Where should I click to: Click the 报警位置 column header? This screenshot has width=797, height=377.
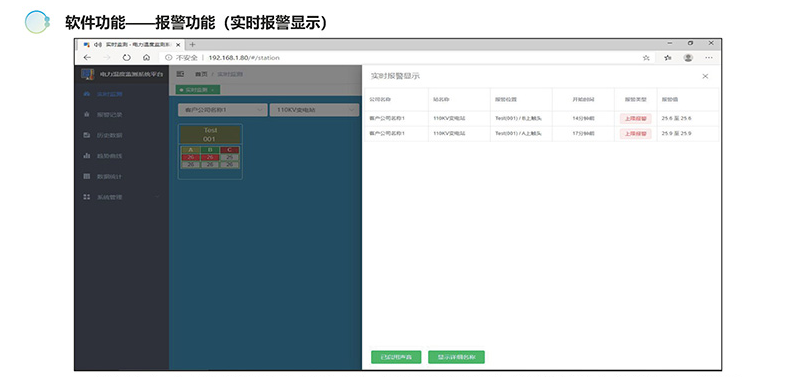(x=506, y=100)
